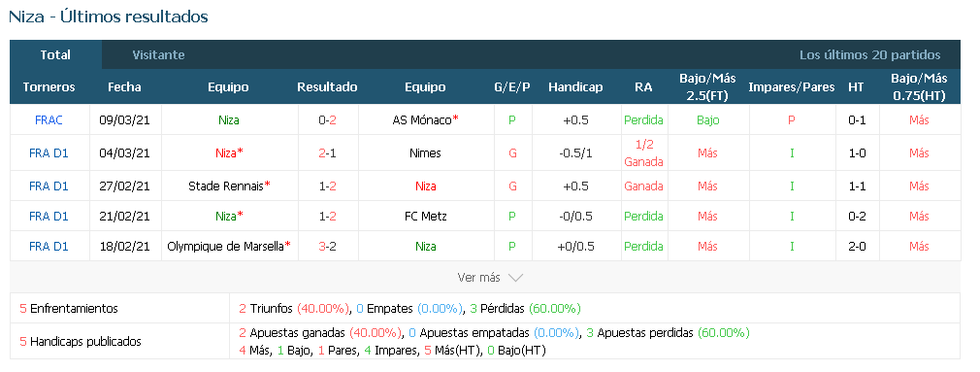The height and width of the screenshot is (372, 980).
Task: Open the 3-2 result against Marsella
Action: (328, 247)
